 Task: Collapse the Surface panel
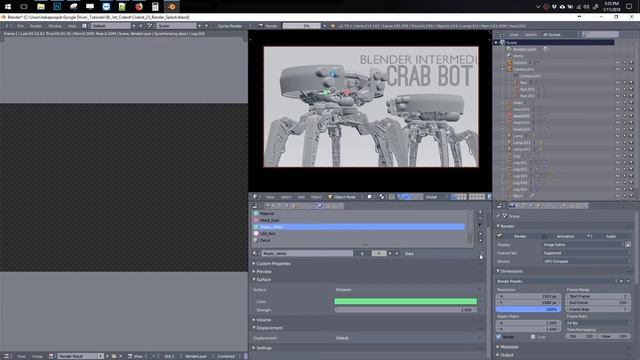coord(262,280)
